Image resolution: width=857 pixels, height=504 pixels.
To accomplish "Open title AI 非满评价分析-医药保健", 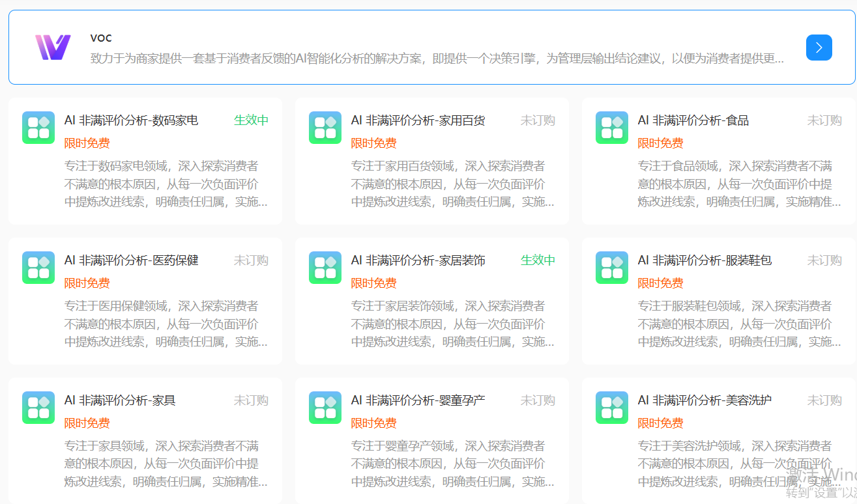I will point(131,260).
